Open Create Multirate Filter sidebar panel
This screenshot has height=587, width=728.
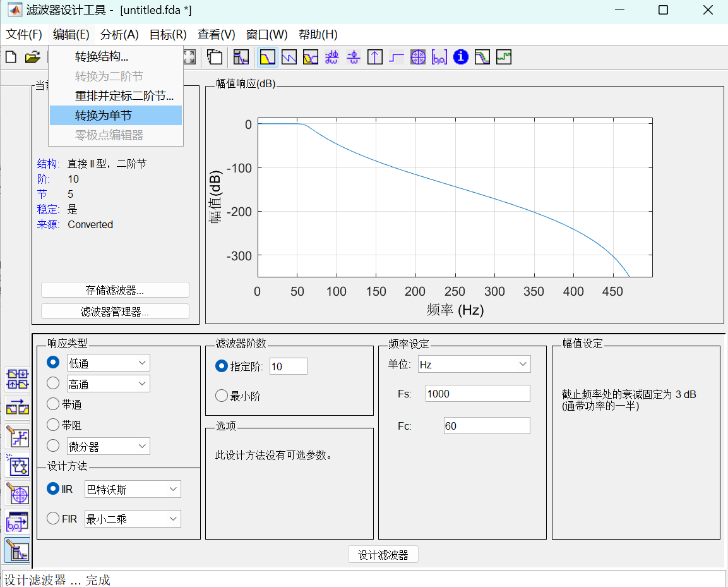[x=18, y=379]
